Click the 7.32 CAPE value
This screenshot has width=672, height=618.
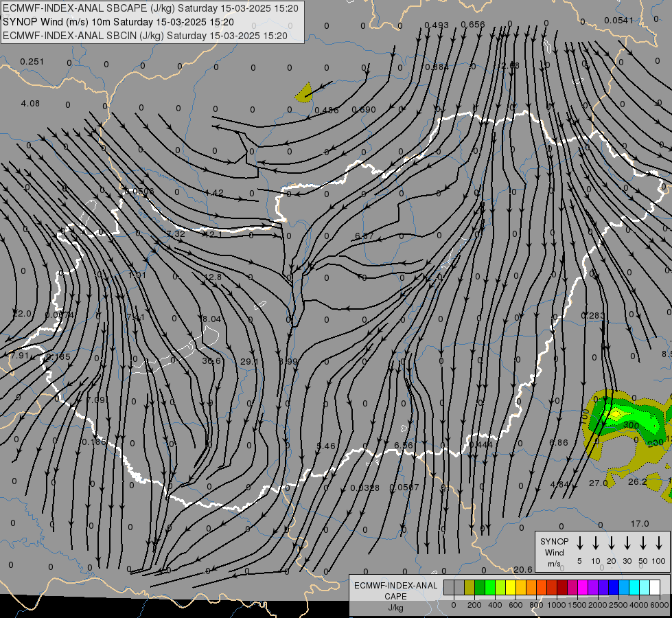[x=176, y=233]
